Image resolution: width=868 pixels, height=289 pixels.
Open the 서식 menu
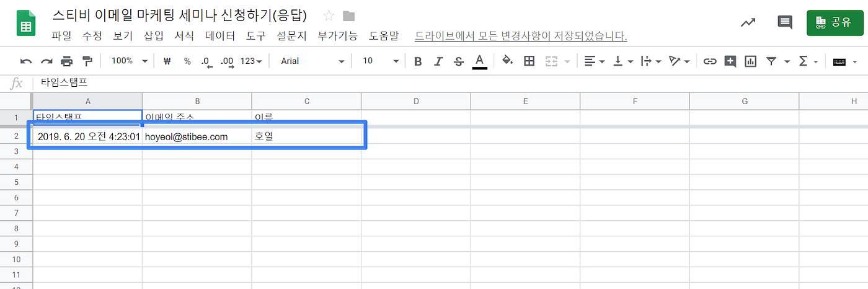pos(184,36)
